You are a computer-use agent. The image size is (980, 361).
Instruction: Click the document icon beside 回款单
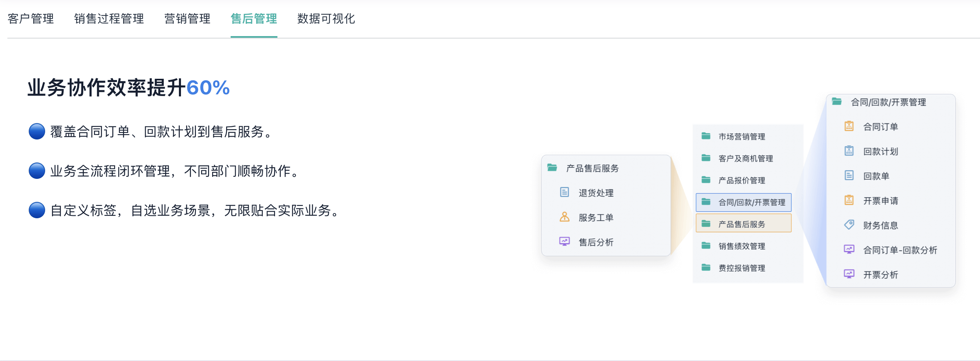[849, 175]
